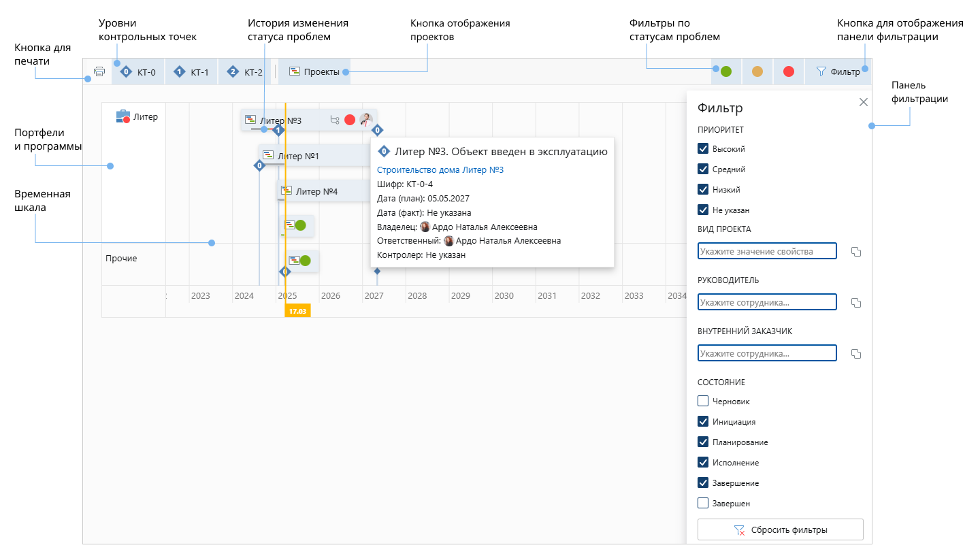This screenshot has width=980, height=556.
Task: Enable the Черновик state checkbox
Action: [703, 402]
